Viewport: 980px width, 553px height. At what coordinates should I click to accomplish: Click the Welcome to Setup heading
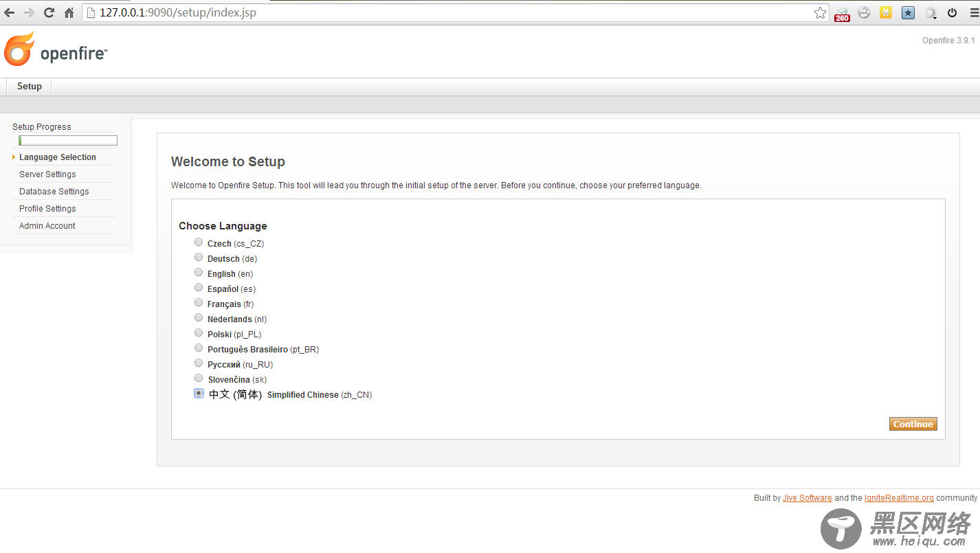point(228,162)
